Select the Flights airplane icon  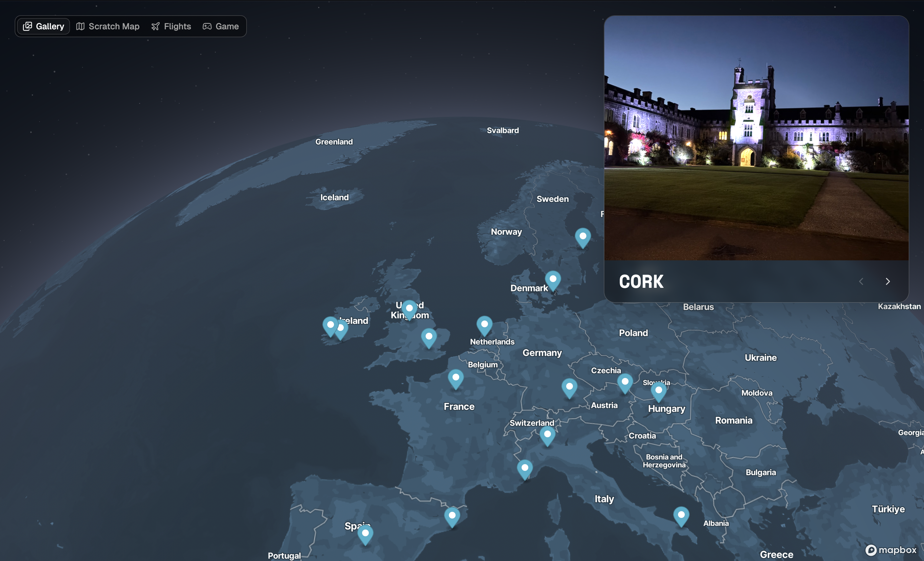coord(156,26)
